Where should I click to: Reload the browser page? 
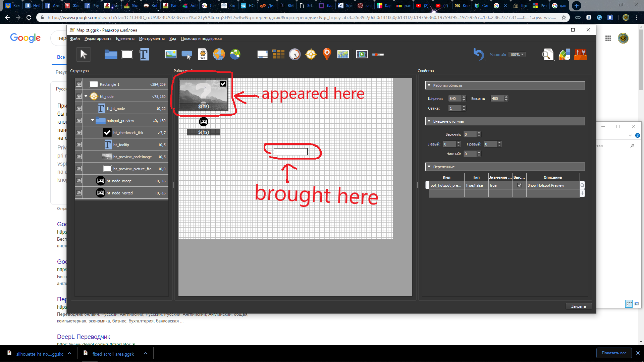pos(29,17)
